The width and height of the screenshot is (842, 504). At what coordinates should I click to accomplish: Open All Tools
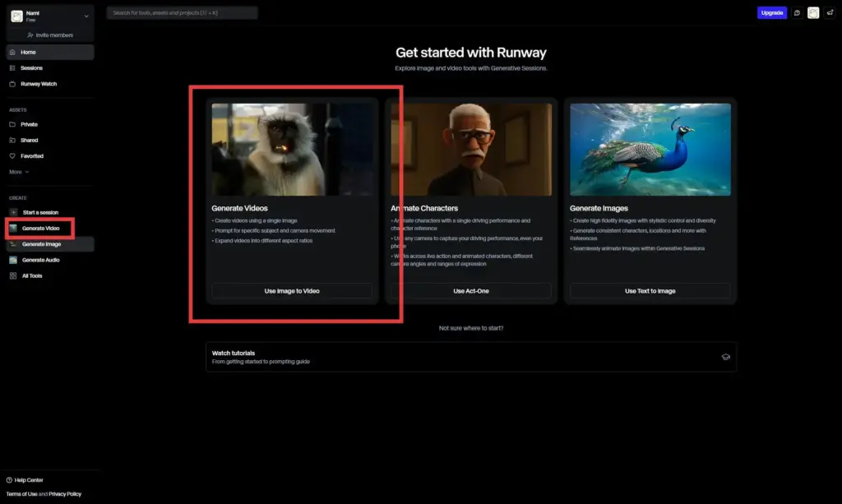tap(50, 276)
